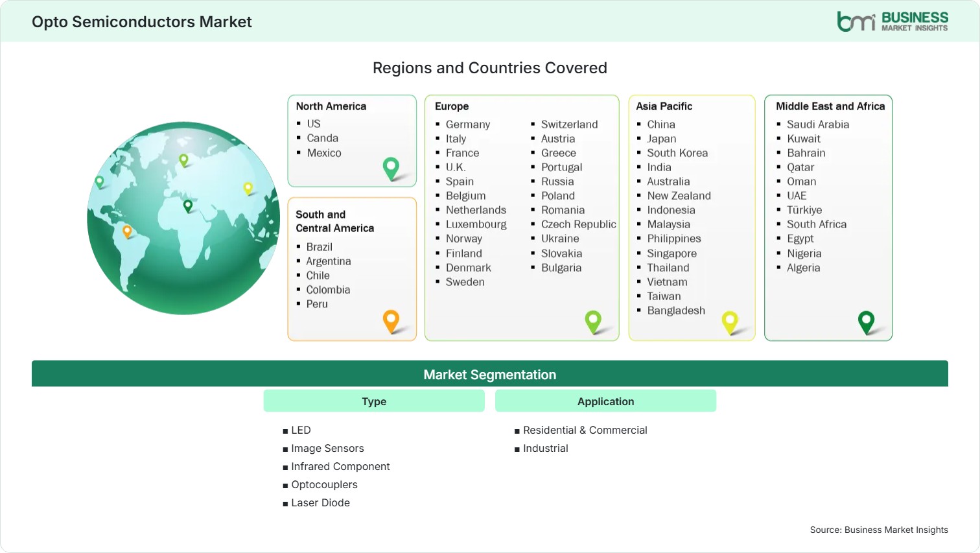This screenshot has height=553, width=980.
Task: Click Switzerland in the Europe list
Action: pyautogui.click(x=570, y=124)
